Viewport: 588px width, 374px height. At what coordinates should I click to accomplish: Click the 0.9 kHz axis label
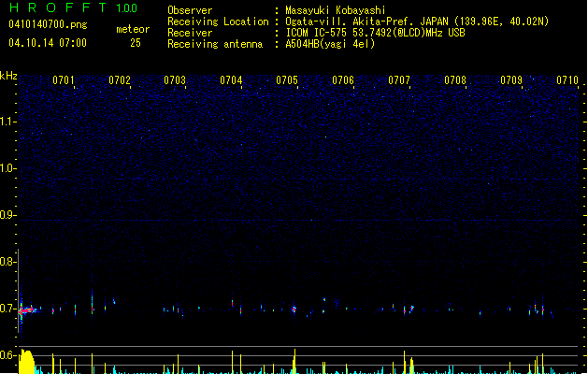(7, 215)
